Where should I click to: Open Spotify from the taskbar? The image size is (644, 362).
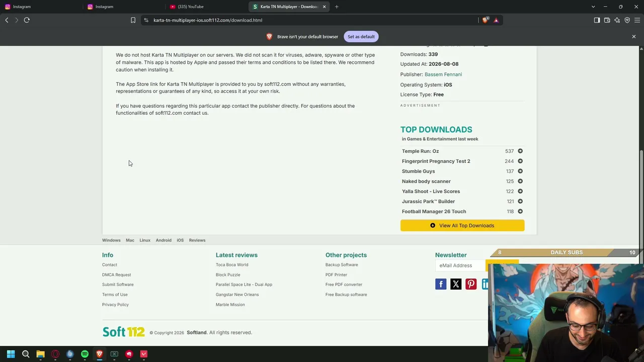(85, 354)
